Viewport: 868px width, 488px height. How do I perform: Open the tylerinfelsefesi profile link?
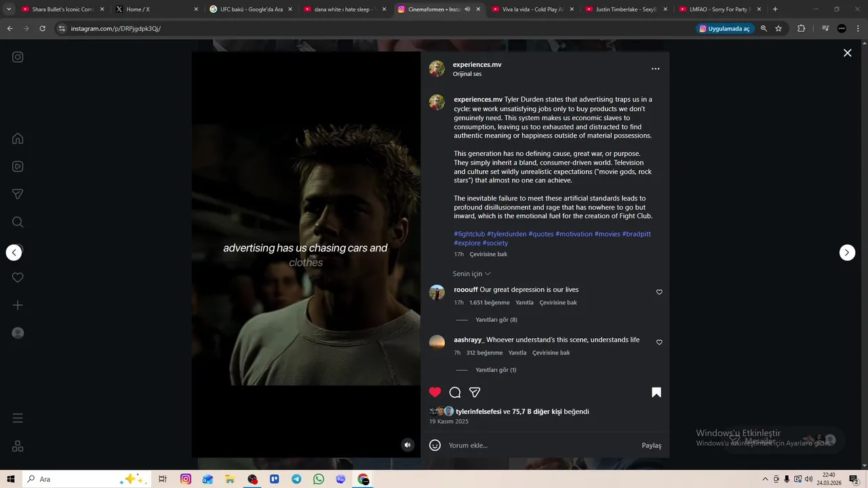coord(478,411)
